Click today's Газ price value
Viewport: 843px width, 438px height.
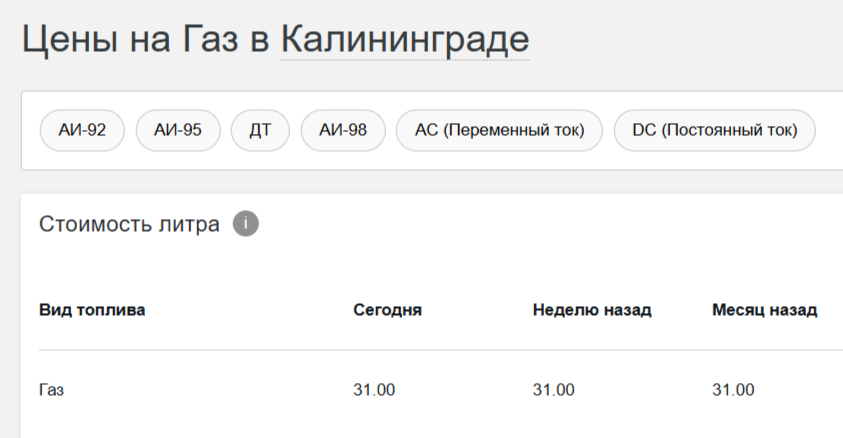click(374, 390)
